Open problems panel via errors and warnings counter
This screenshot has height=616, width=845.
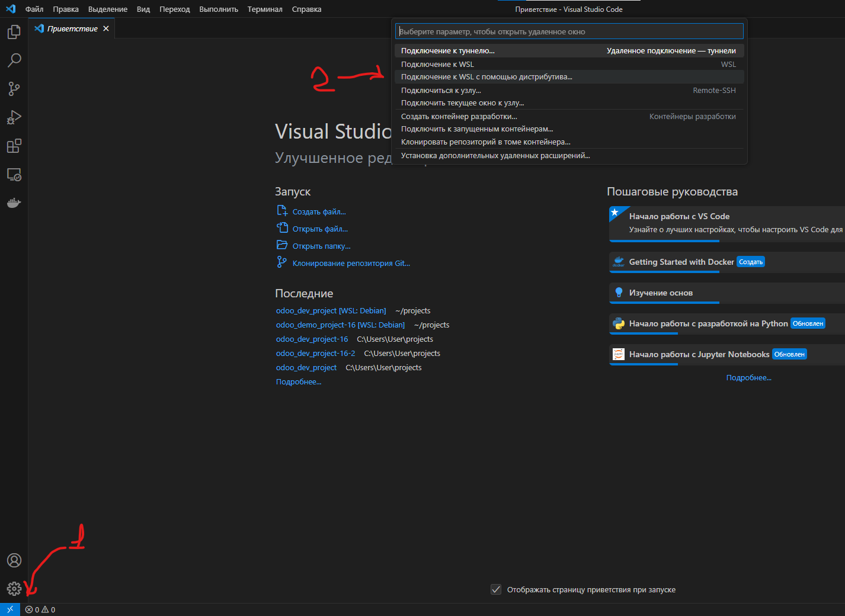[40, 609]
